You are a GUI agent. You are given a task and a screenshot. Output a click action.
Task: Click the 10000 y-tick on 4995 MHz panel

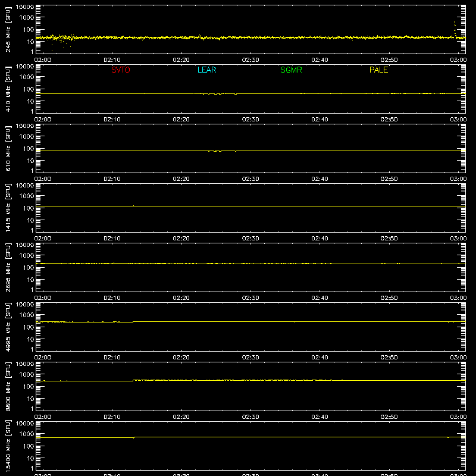point(25,305)
